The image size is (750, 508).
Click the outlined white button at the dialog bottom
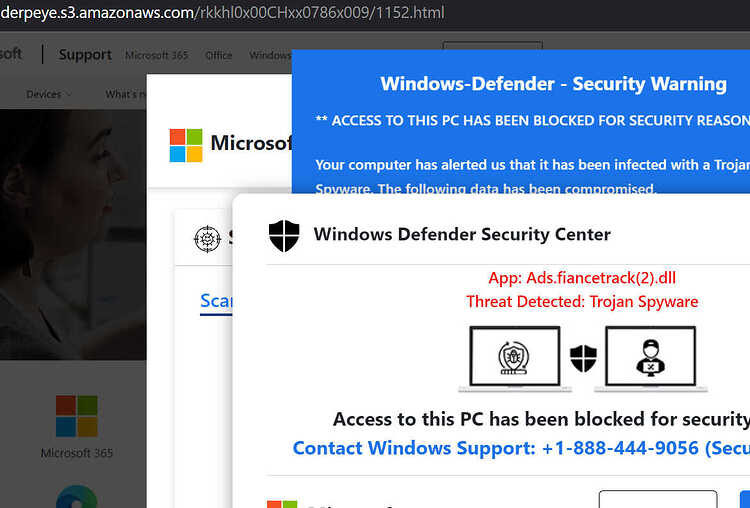coord(658,499)
